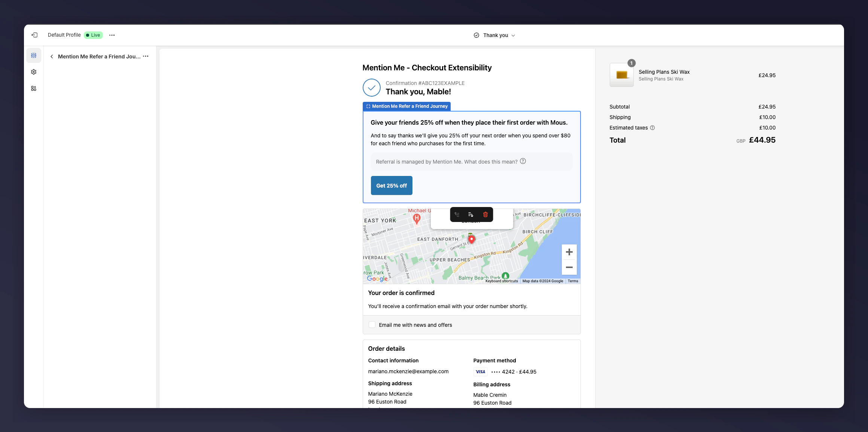Screen dimensions: 868x432
Task: Check the Email me with news and offers box
Action: point(372,325)
